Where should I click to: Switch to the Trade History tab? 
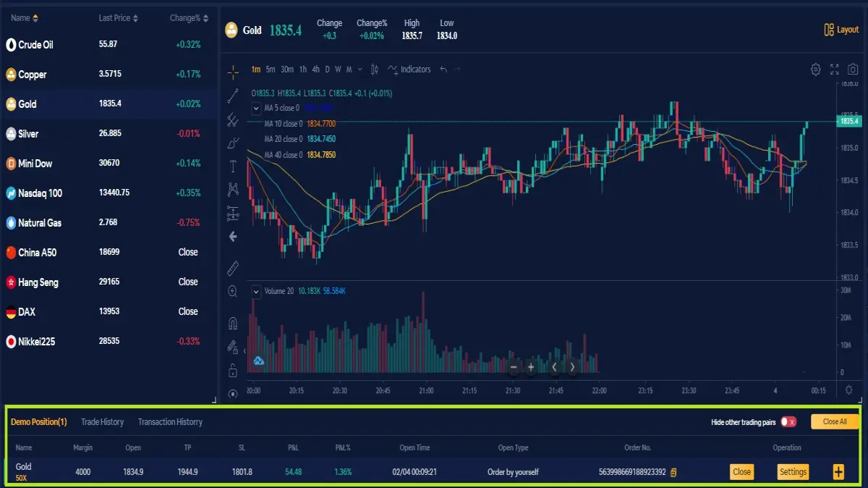coord(102,421)
